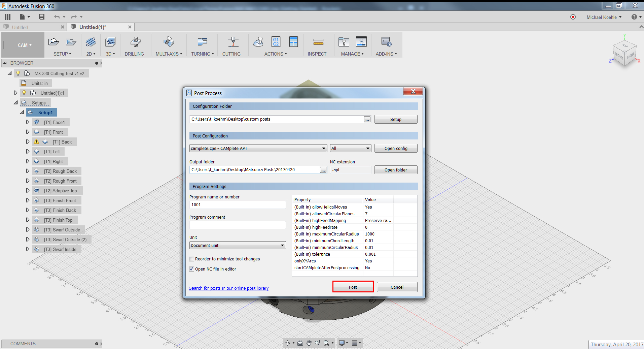This screenshot has height=349, width=644.
Task: Collapse the Setups folder node
Action: click(x=15, y=102)
